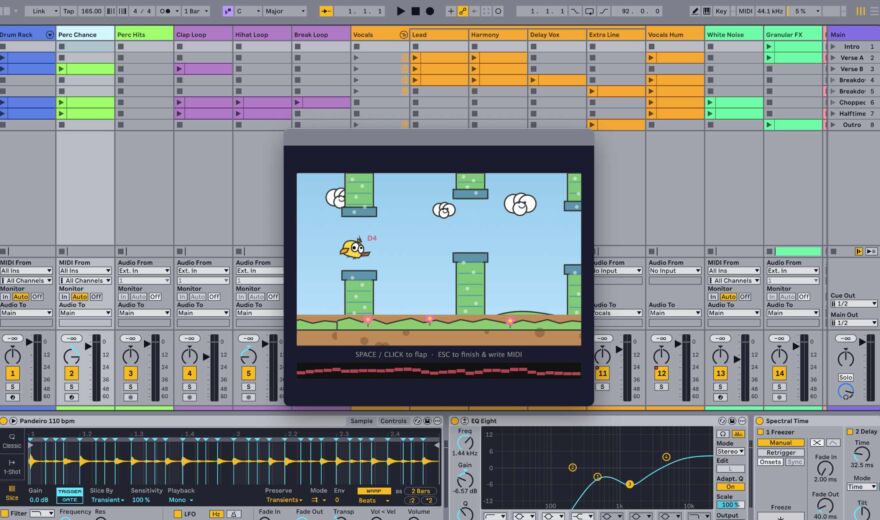Toggle the Draw Mode pencil icon

coord(695,11)
